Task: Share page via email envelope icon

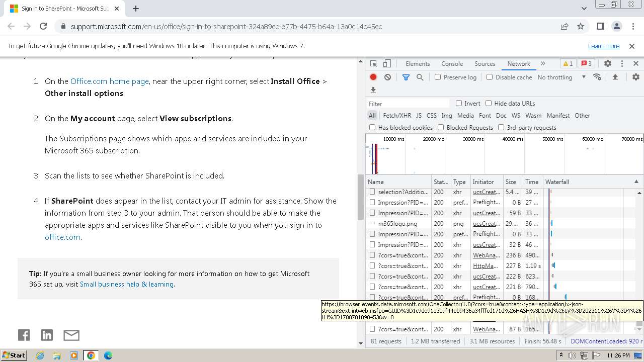Action: coord(71,335)
